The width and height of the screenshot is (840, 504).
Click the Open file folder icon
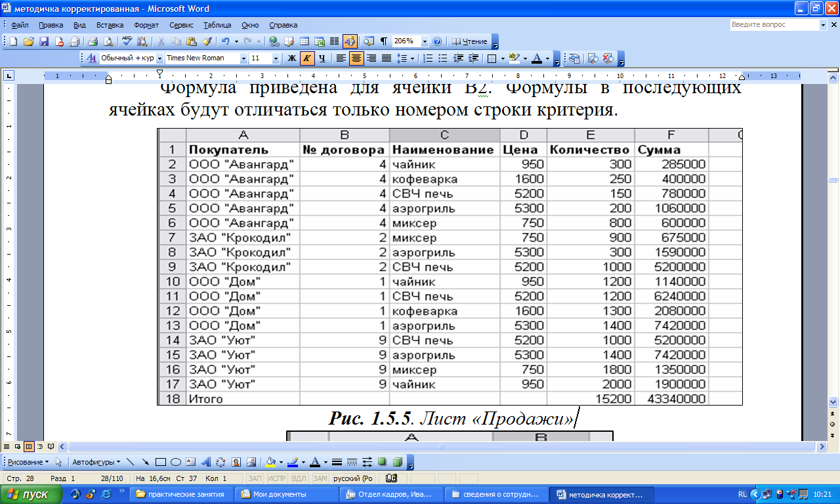click(29, 41)
